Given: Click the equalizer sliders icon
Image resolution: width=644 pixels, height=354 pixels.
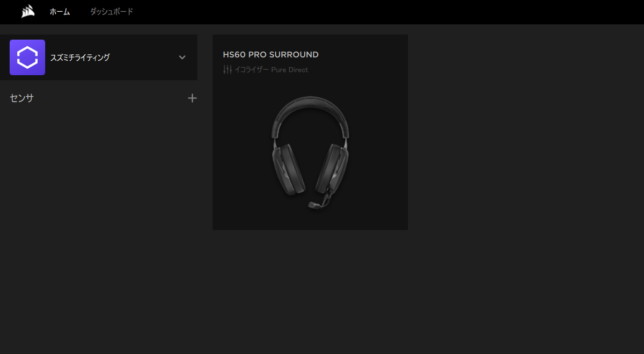Looking at the screenshot, I should coord(228,69).
